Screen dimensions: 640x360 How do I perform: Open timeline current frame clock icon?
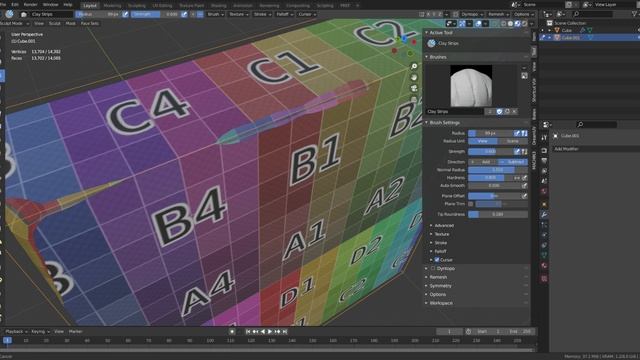[469, 332]
